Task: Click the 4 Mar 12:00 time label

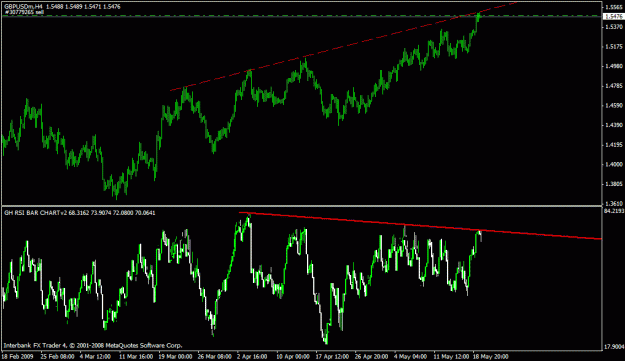Action: point(95,356)
